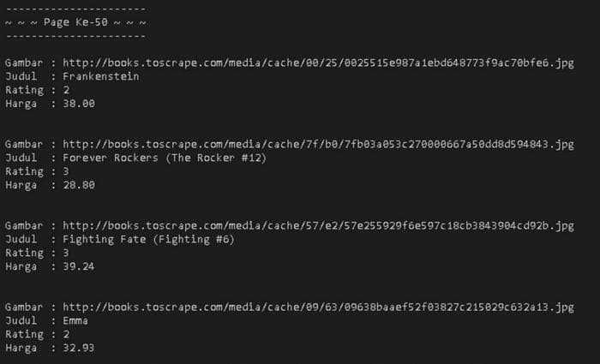Click the price value 28.80
The height and width of the screenshot is (364, 600).
(x=79, y=185)
